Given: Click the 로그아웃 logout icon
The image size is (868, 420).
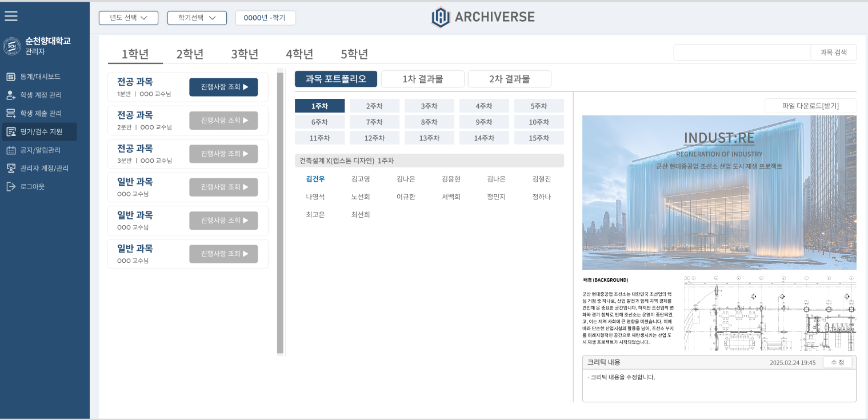Looking at the screenshot, I should tap(11, 187).
